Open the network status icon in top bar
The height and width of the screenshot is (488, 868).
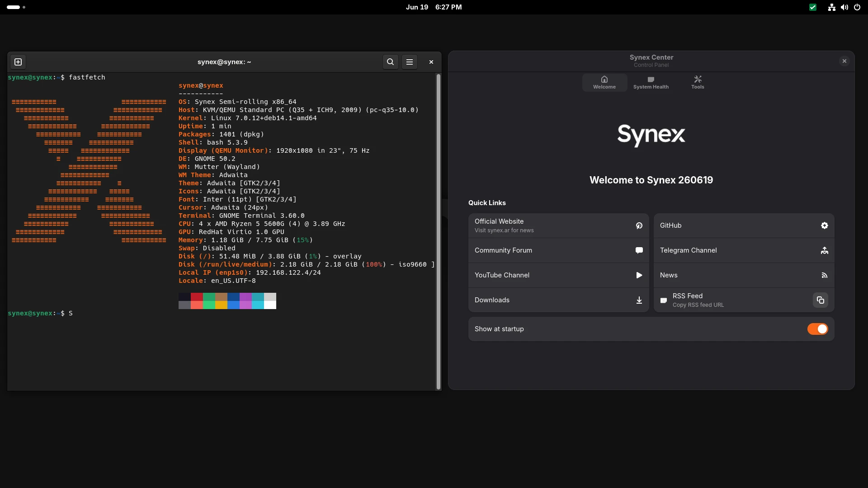point(832,7)
